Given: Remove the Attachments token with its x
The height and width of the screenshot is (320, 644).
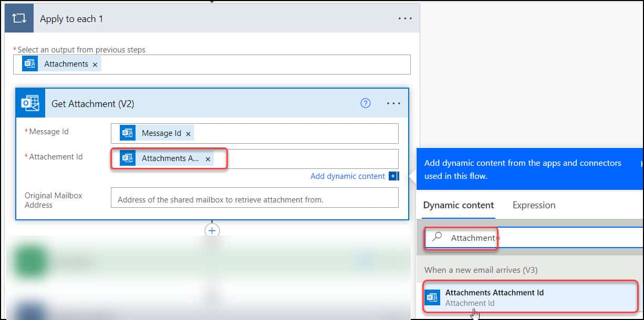Looking at the screenshot, I should [95, 63].
